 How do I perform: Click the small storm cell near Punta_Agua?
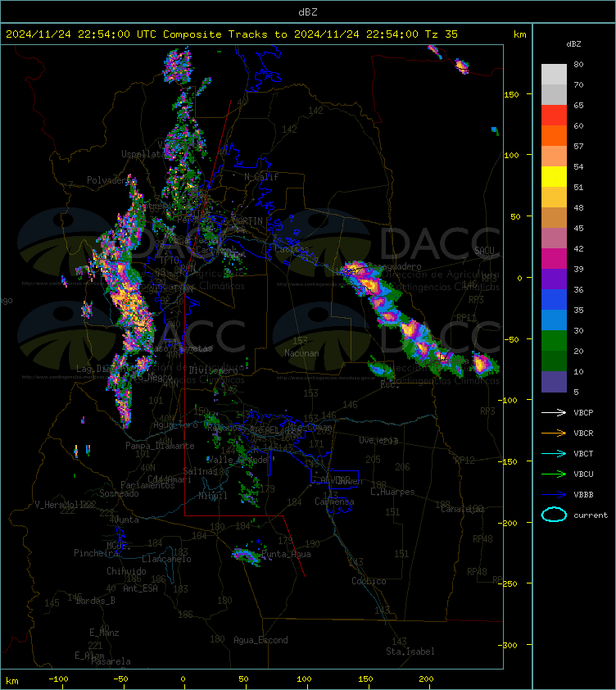pos(247,556)
